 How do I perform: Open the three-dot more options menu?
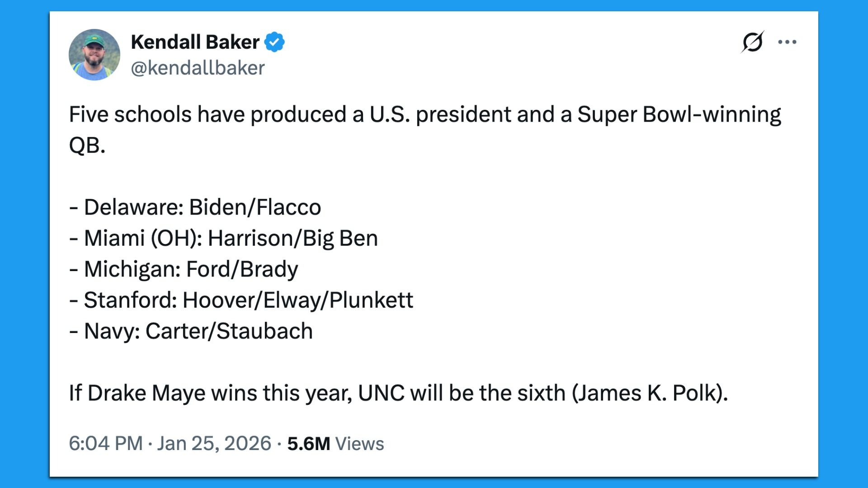[x=787, y=42]
